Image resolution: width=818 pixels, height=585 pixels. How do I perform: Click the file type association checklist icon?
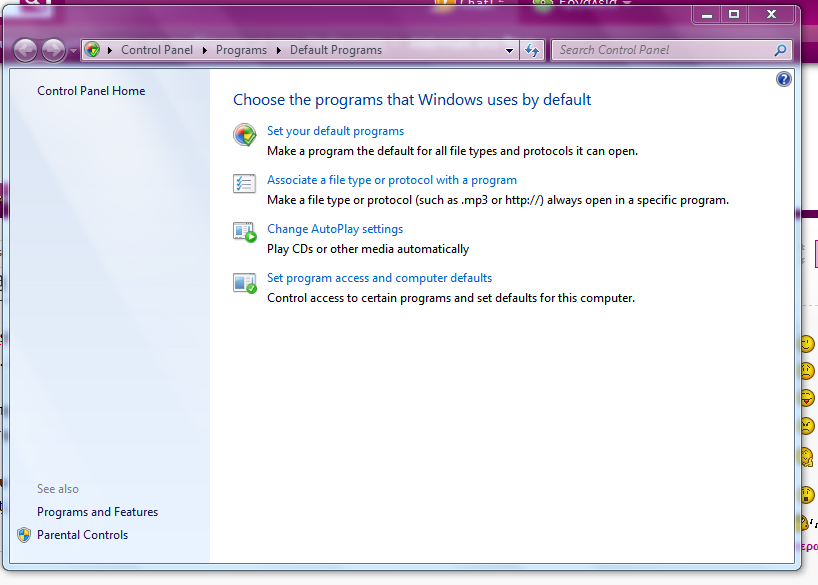244,183
